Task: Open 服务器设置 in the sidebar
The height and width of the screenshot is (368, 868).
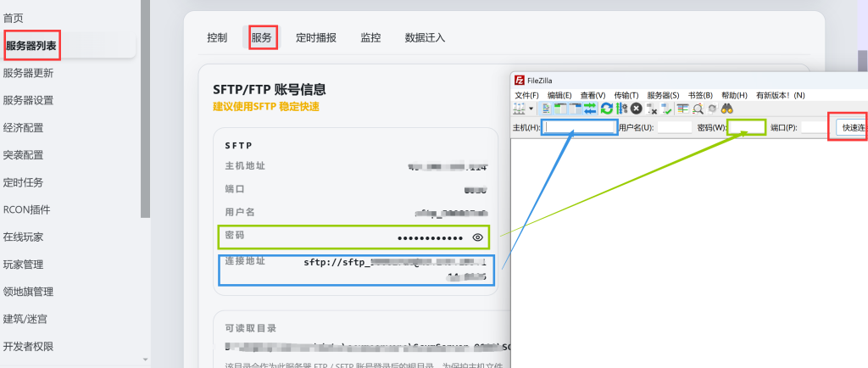Action: tap(28, 100)
